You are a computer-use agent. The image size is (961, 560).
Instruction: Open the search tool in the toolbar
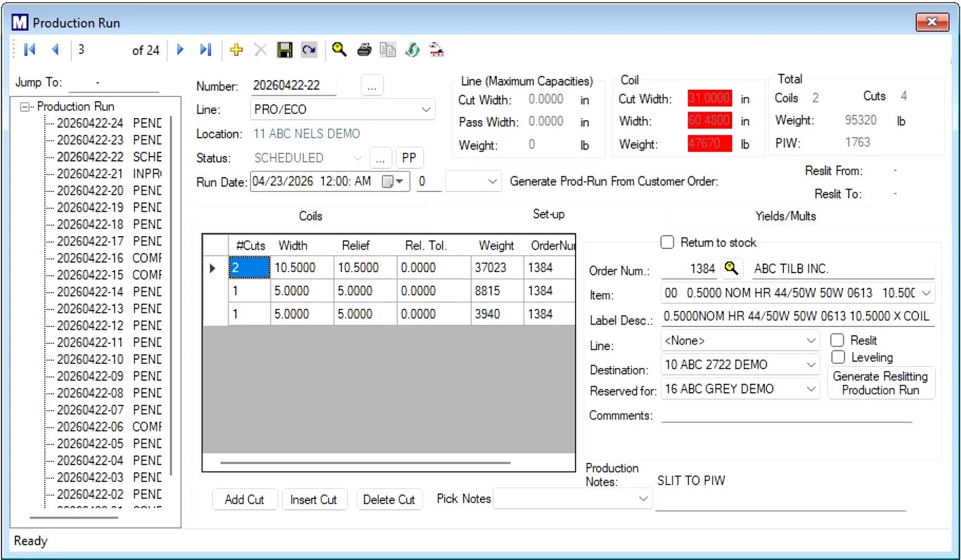tap(339, 49)
